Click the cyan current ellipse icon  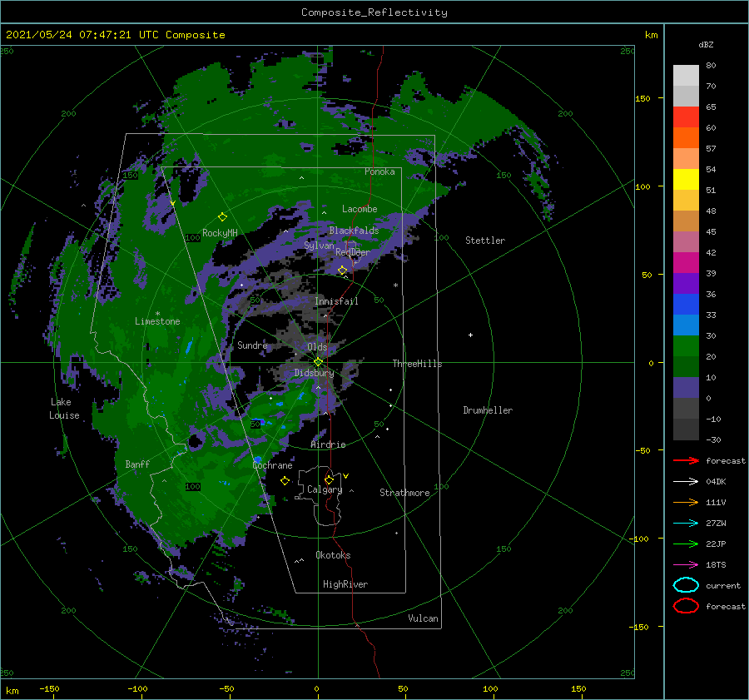click(686, 585)
